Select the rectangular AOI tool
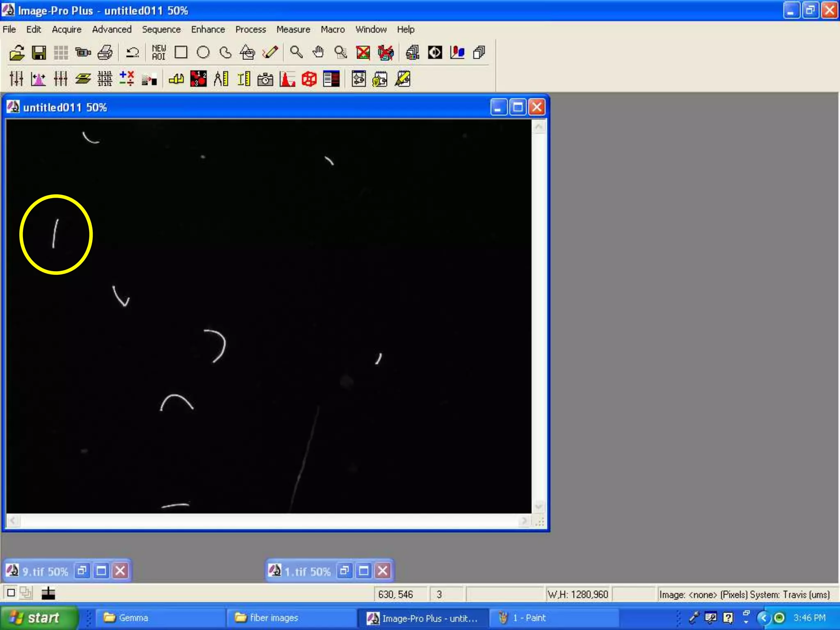Viewport: 840px width, 630px height. tap(181, 52)
